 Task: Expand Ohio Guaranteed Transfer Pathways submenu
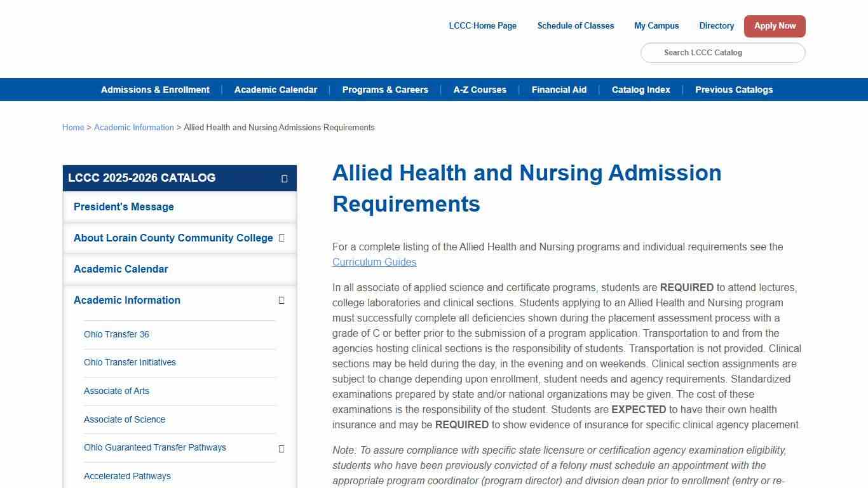click(x=281, y=448)
